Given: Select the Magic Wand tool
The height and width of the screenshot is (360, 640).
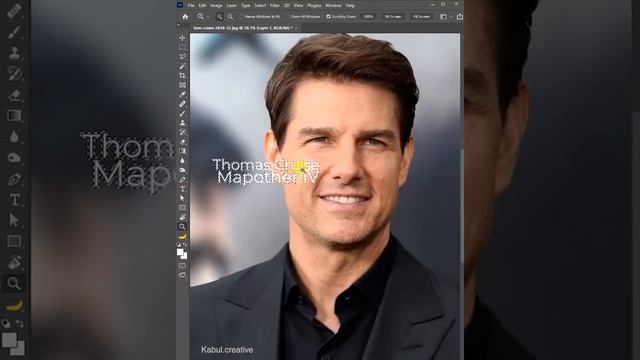Looking at the screenshot, I should 182,66.
